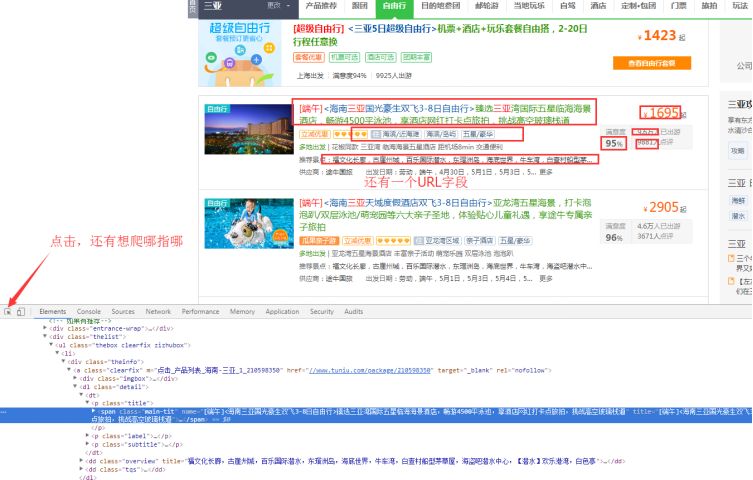
Task: Select the 自驾 tab
Action: (567, 6)
